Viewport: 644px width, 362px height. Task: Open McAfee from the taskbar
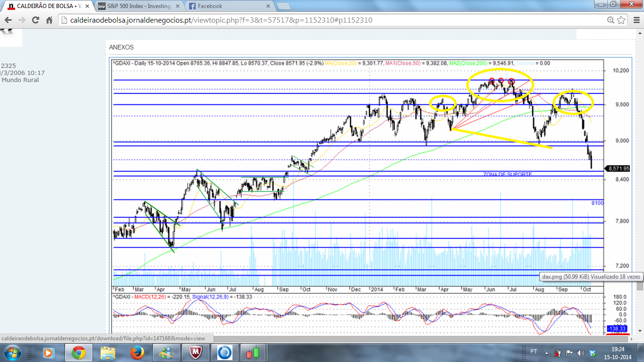point(196,352)
